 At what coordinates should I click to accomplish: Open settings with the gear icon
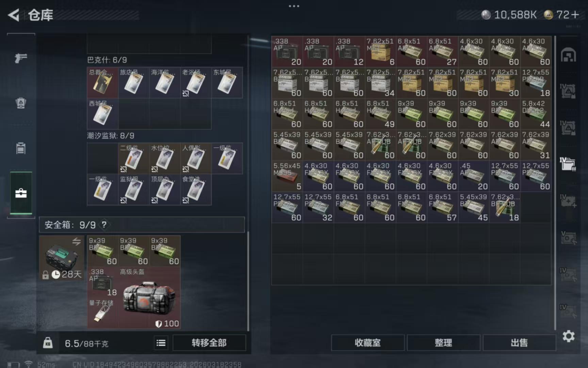(568, 337)
